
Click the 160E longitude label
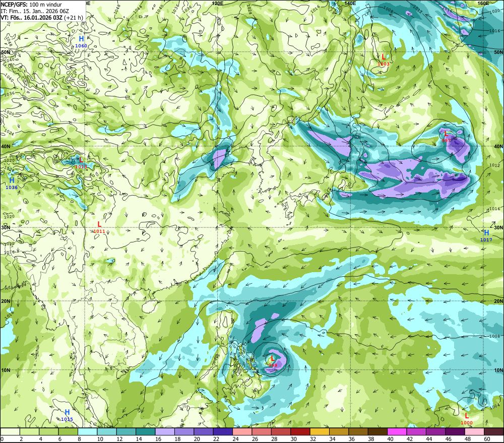(x=483, y=3)
